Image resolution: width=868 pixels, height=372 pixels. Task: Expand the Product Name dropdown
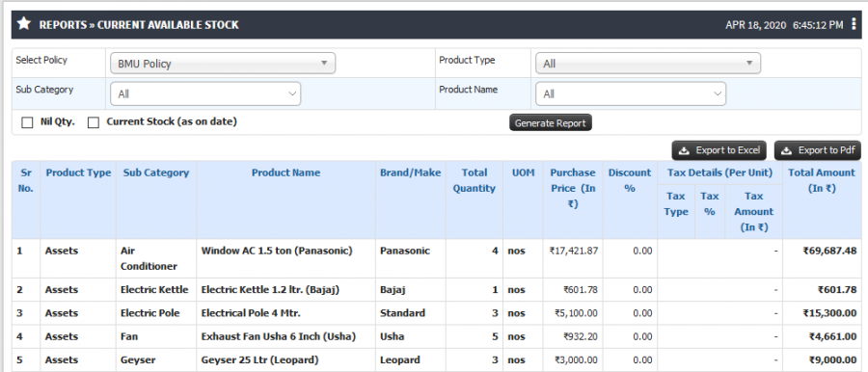(x=631, y=94)
